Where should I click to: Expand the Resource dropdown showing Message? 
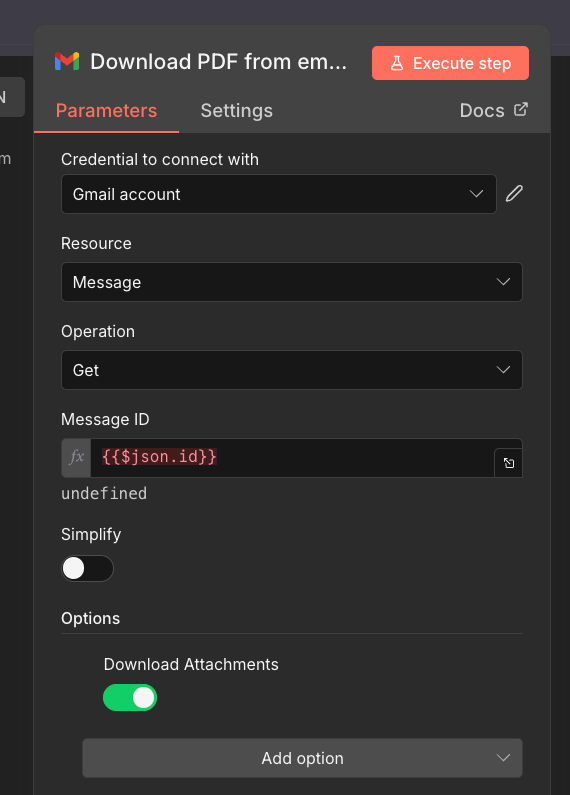coord(292,282)
